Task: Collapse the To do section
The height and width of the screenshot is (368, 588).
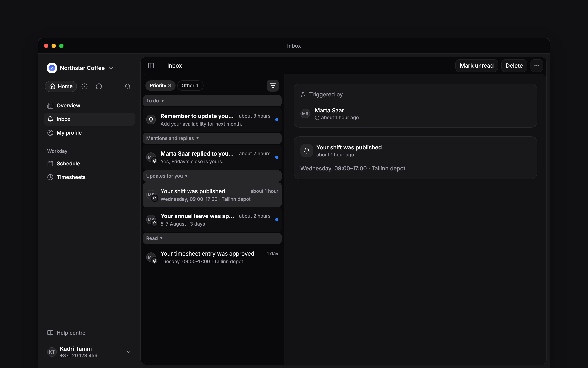Action: [212, 101]
